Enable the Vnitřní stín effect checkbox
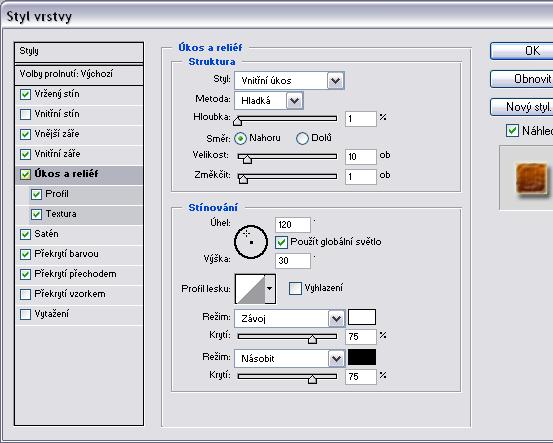Image resolution: width=553 pixels, height=443 pixels. click(25, 114)
